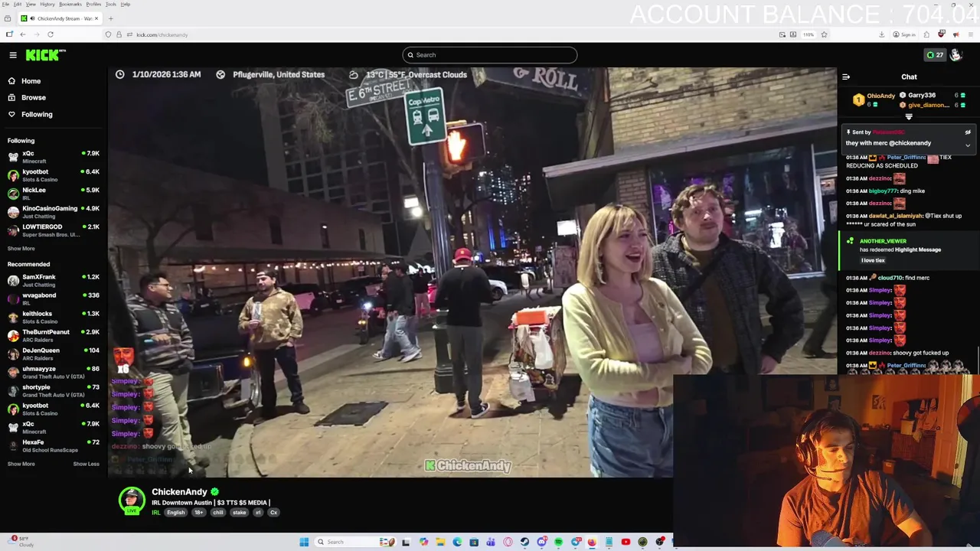Open NickLee IRL channel
The width and height of the screenshot is (980, 551).
point(54,194)
